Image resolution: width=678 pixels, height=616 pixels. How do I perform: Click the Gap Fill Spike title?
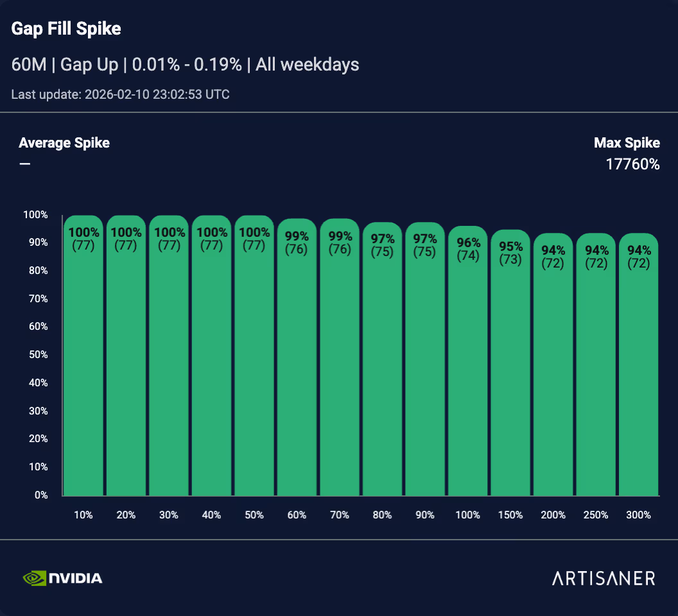point(66,28)
